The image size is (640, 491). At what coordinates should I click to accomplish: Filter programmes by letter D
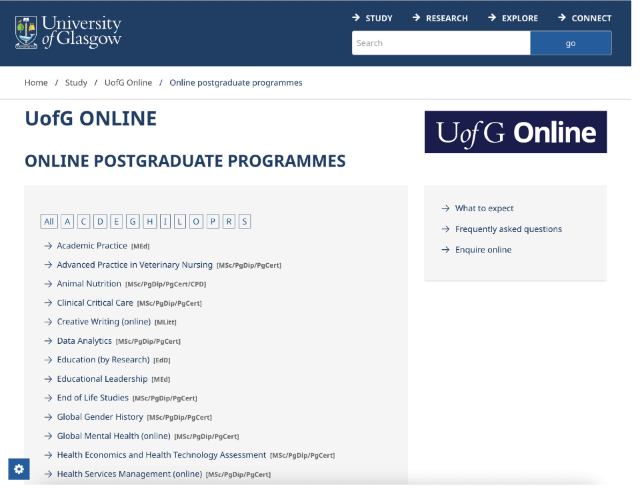(x=100, y=222)
